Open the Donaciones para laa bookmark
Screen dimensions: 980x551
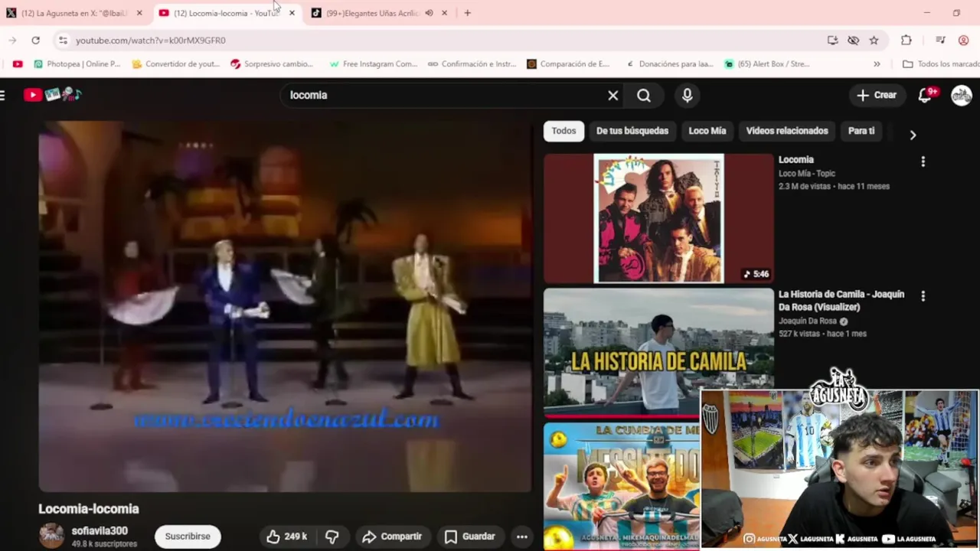(x=670, y=64)
